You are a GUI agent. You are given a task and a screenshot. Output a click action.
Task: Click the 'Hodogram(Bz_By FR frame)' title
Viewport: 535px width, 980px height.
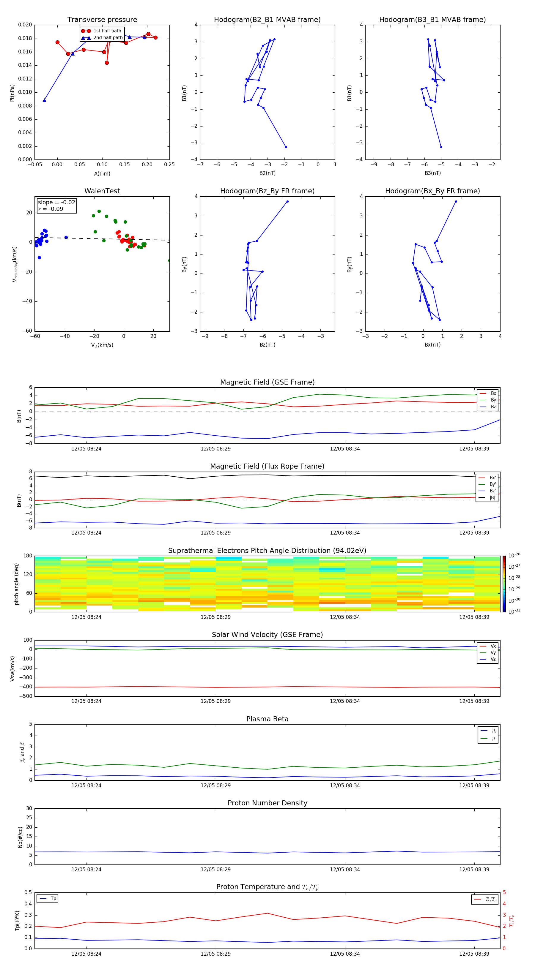click(x=267, y=191)
